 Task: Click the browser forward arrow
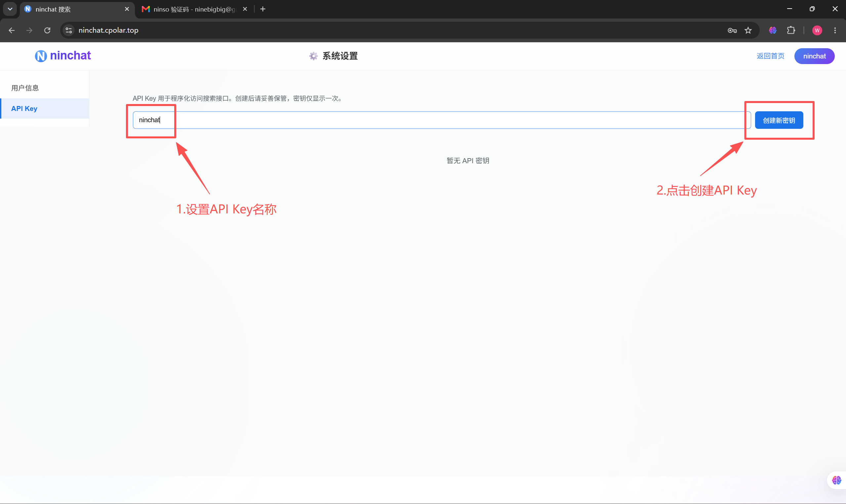click(x=29, y=30)
